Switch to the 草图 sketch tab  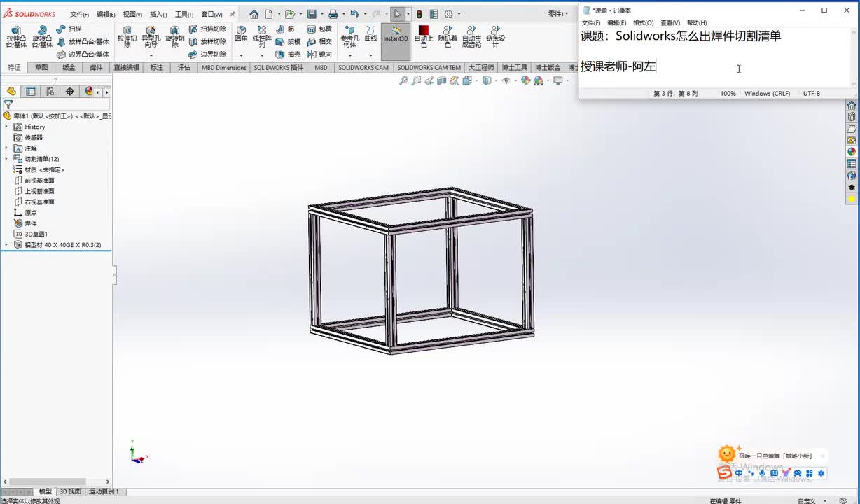(41, 68)
